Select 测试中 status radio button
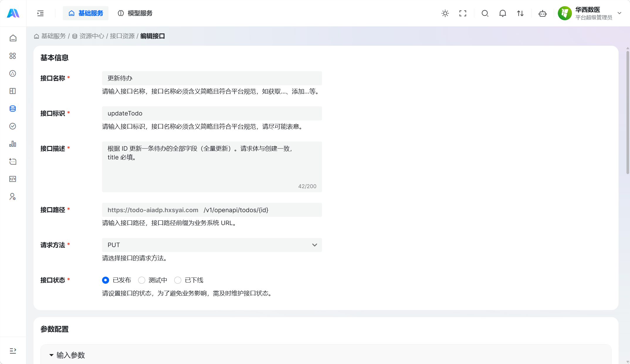 pyautogui.click(x=142, y=280)
